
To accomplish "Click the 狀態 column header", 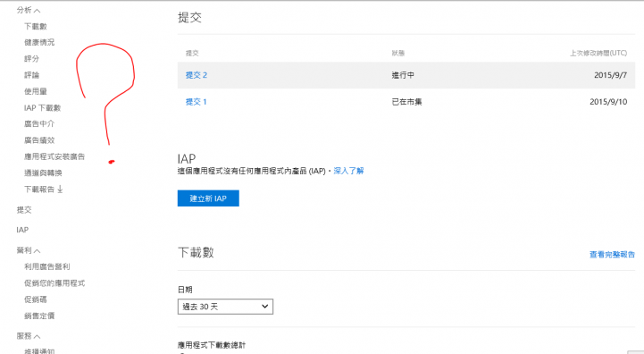I will click(398, 53).
